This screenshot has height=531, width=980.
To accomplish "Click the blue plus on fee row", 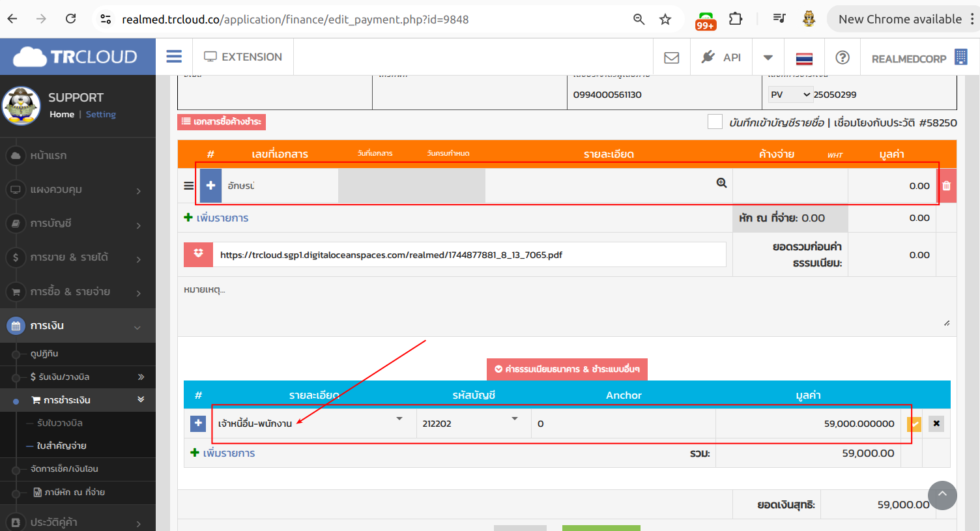I will pyautogui.click(x=198, y=423).
